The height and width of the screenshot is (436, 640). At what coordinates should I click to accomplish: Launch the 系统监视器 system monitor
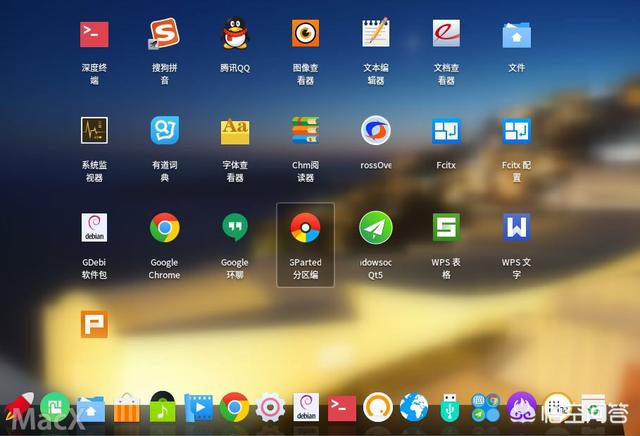tap(94, 130)
